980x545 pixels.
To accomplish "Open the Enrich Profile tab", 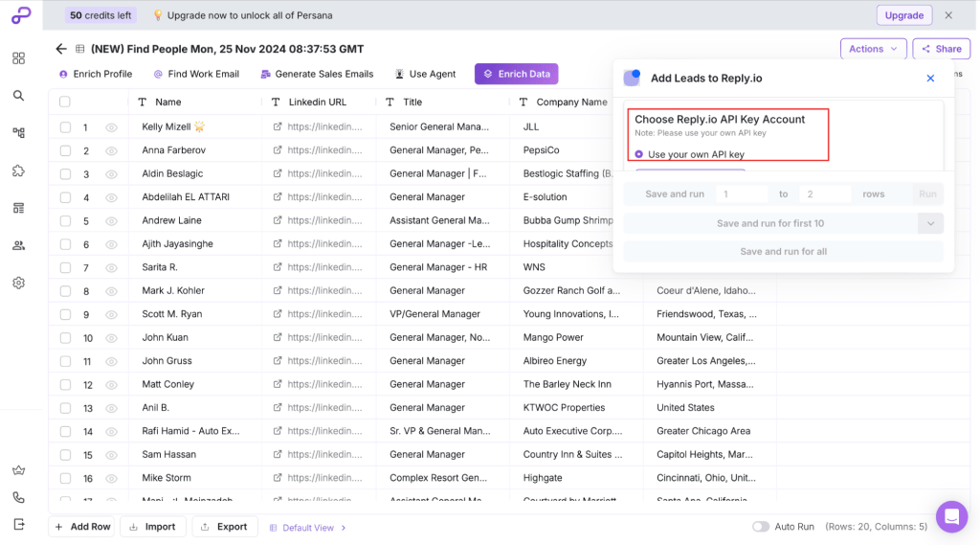I will click(x=96, y=74).
